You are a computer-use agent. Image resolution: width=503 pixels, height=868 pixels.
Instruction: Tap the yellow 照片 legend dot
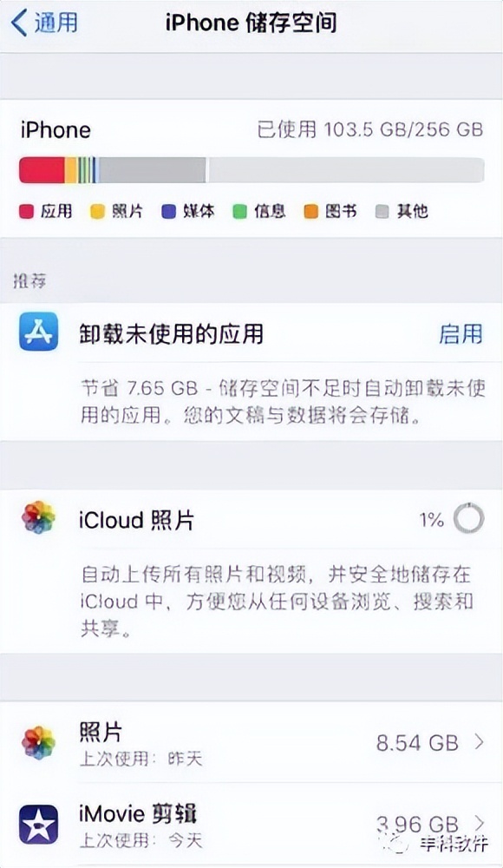click(100, 211)
